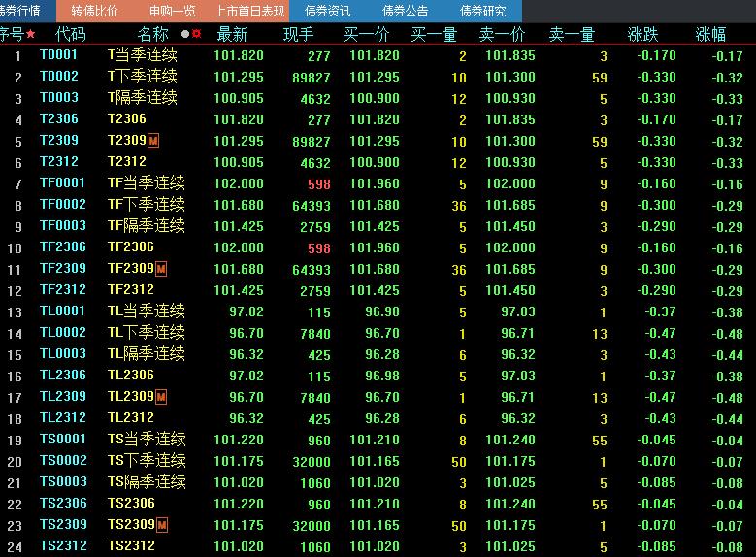Click the red star beside 序号 header
Image resolution: width=756 pixels, height=557 pixels.
(30, 34)
